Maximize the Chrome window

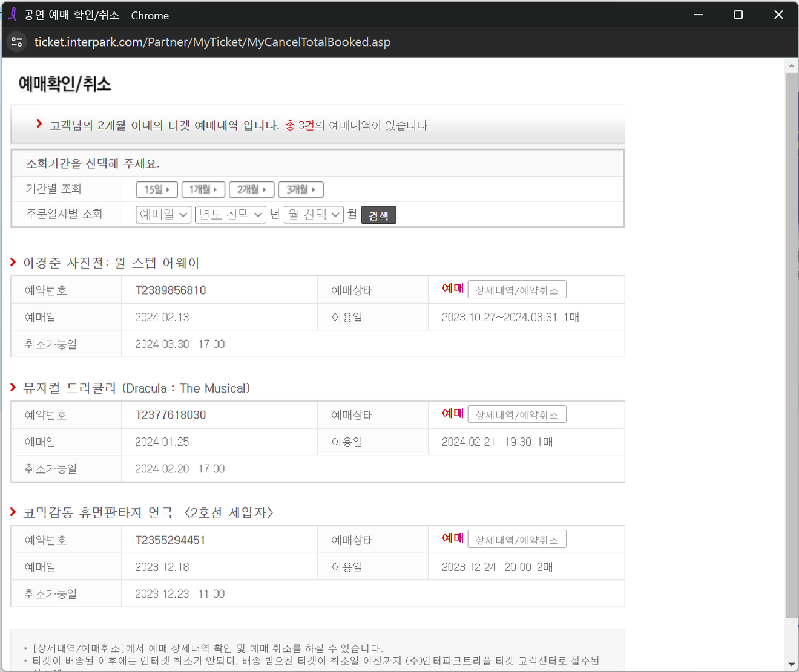(x=738, y=15)
